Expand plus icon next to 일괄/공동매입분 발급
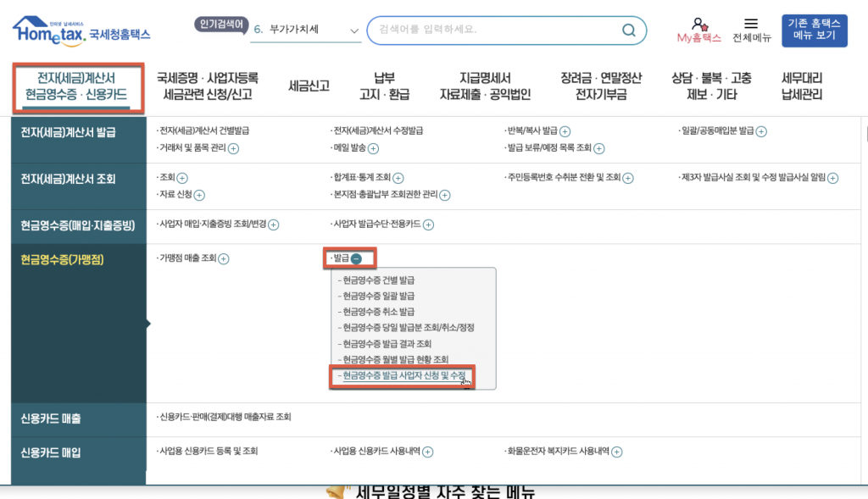 tap(761, 131)
